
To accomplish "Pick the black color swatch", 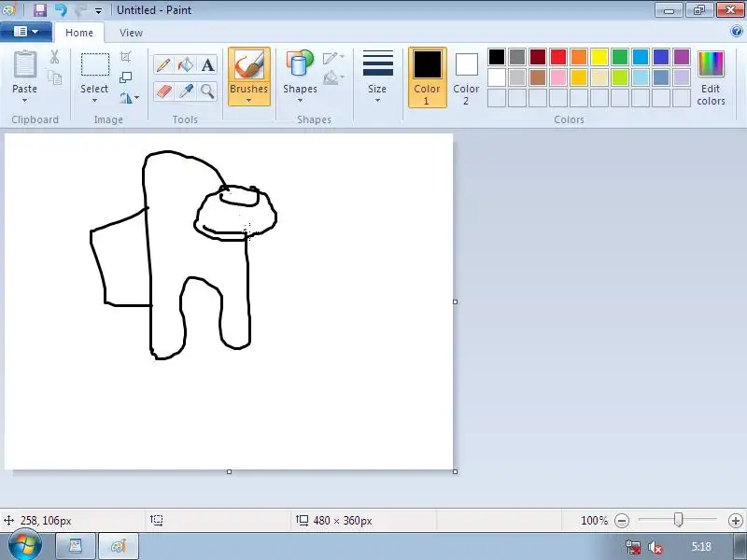I will click(x=497, y=57).
